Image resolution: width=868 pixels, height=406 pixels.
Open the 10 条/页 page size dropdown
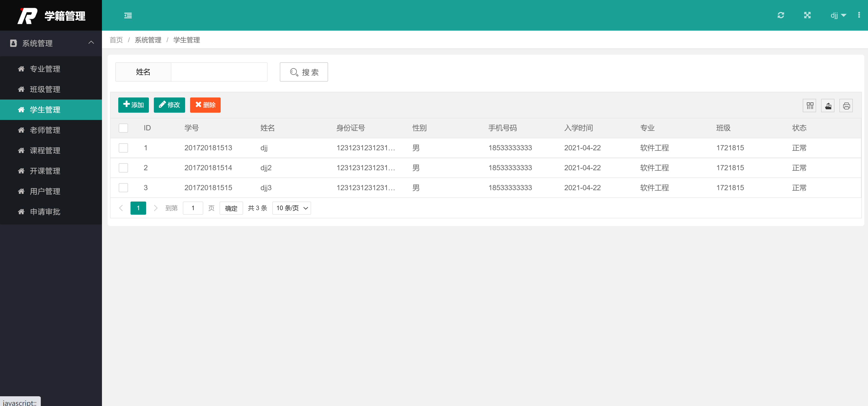click(x=291, y=208)
